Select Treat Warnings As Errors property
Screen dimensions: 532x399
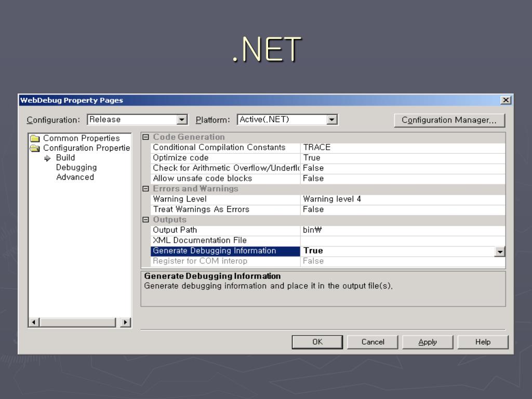point(225,210)
